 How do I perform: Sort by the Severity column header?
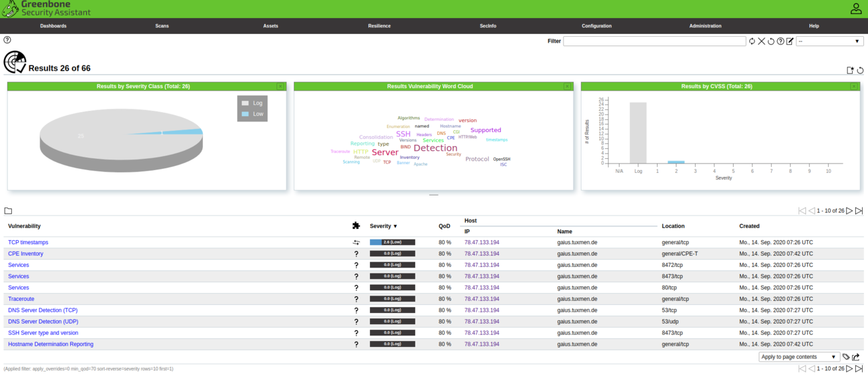point(383,226)
